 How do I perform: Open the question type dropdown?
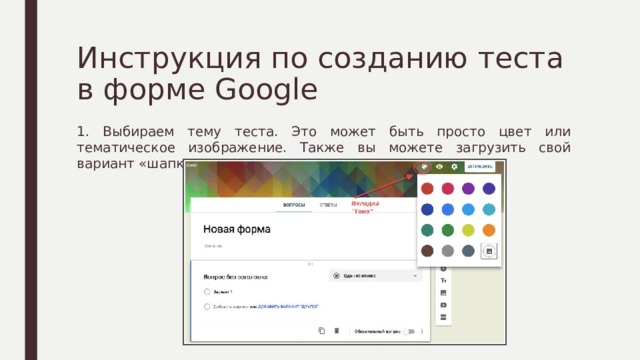click(x=376, y=276)
